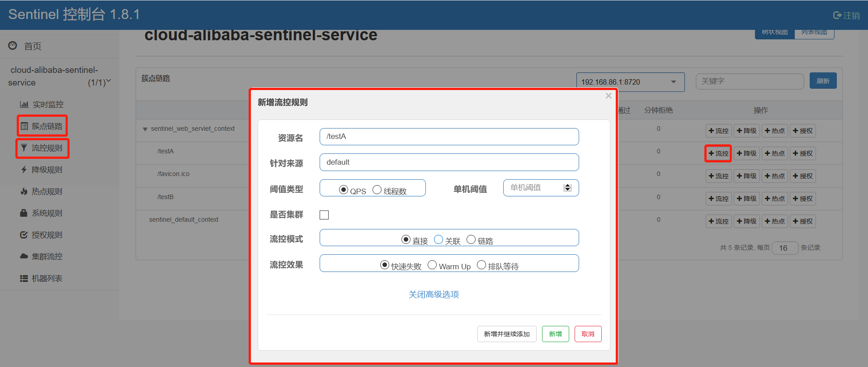Click the blue 刷新 button
The width and height of the screenshot is (868, 367).
tap(823, 81)
